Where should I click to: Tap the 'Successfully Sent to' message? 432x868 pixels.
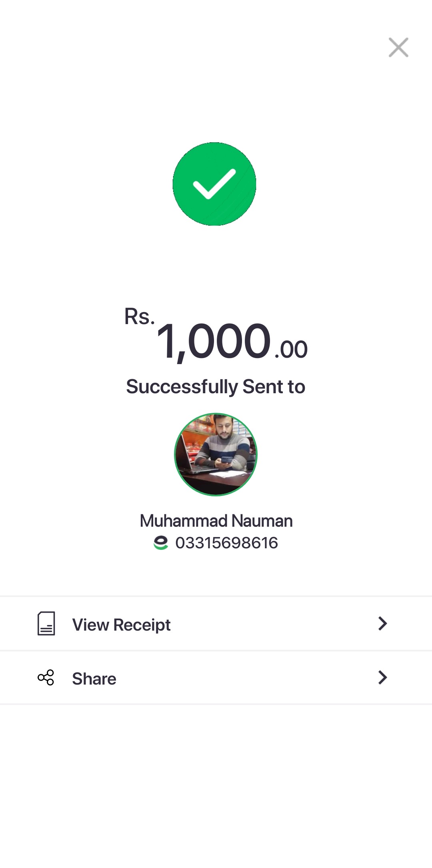(216, 387)
